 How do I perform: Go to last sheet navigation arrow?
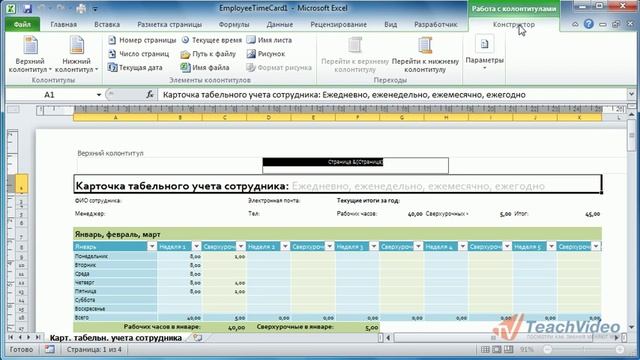click(x=38, y=338)
